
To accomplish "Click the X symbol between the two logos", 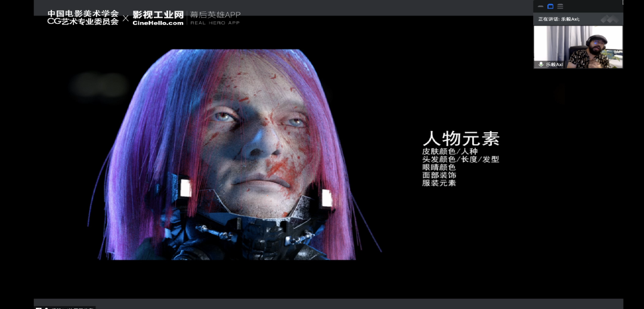I will tap(125, 18).
